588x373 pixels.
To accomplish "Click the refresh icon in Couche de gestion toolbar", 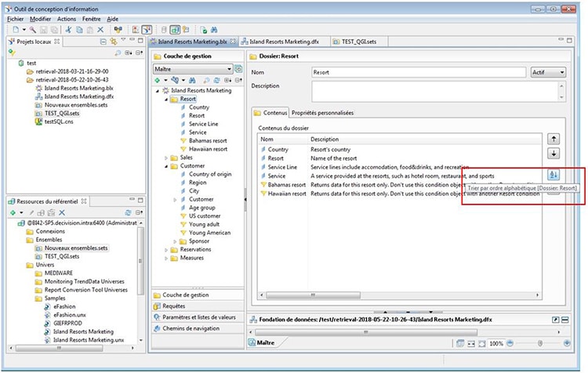I will click(x=216, y=80).
